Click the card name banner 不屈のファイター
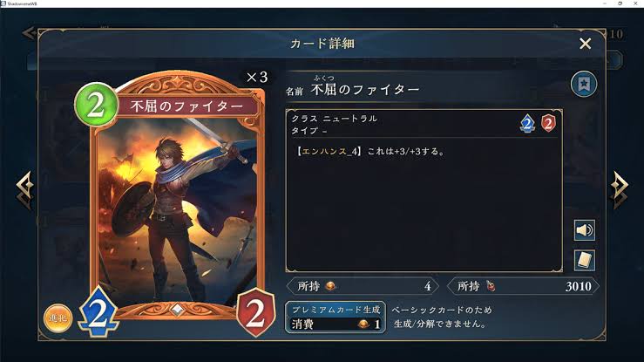 click(187, 106)
